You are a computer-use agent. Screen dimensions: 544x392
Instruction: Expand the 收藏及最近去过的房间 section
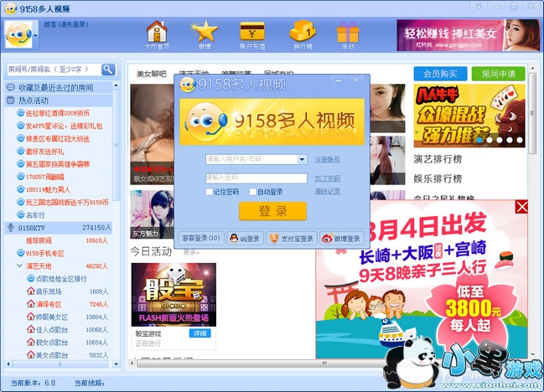59,87
